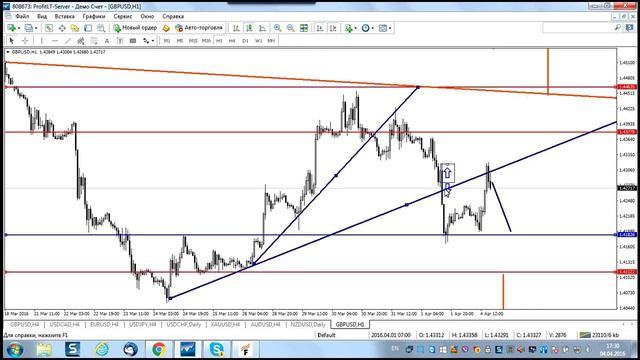This screenshot has height=360, width=640.
Task: Click the Templates icon
Action: coord(382,28)
